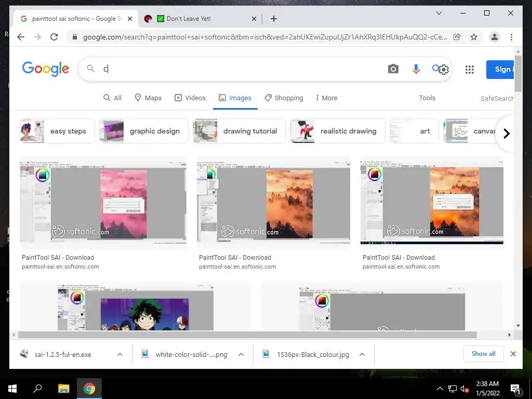Click the Google logo
Image resolution: width=532 pixels, height=399 pixels.
pos(46,69)
